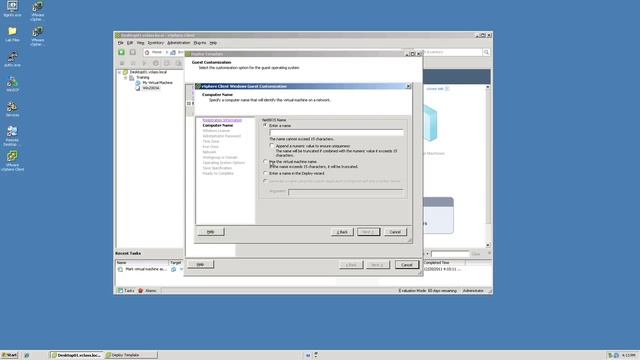Switch to Deploy Template taskbar item

[131, 355]
